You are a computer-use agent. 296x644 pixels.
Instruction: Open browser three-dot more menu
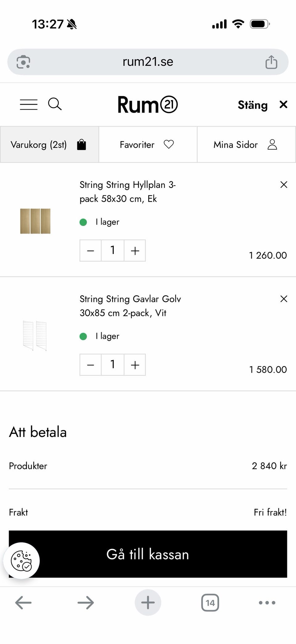(x=267, y=603)
